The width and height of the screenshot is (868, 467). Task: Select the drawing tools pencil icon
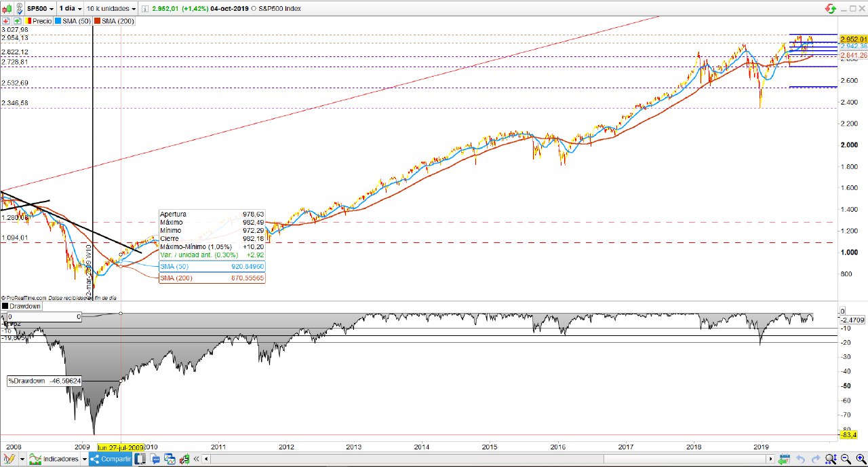[9, 459]
